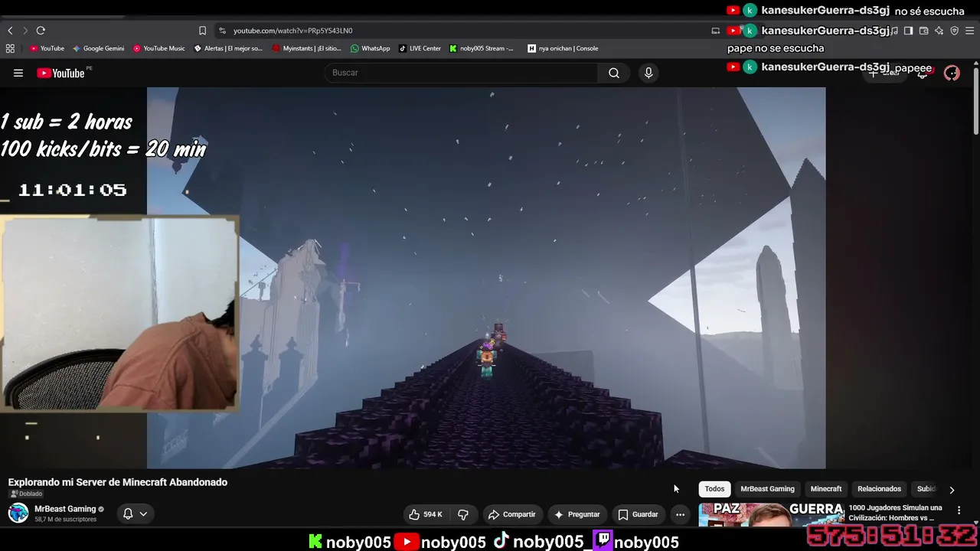Image resolution: width=980 pixels, height=551 pixels.
Task: Open the Myinstants bookmark
Action: (307, 48)
